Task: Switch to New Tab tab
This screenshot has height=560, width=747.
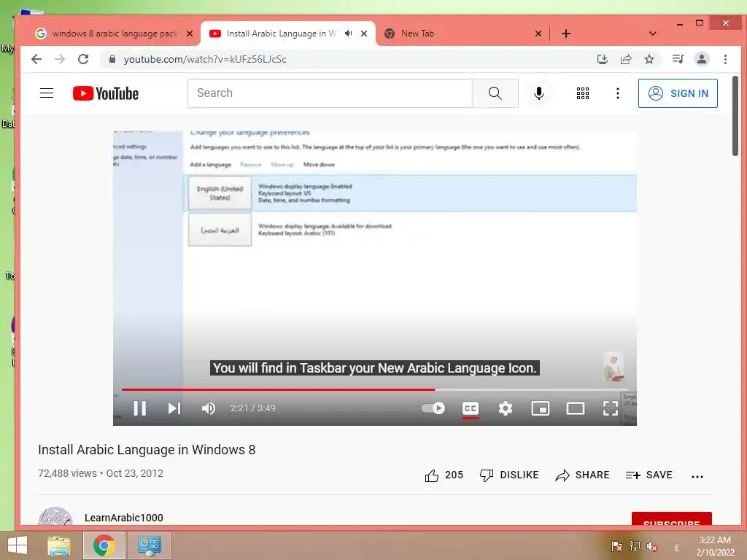Action: 417,34
